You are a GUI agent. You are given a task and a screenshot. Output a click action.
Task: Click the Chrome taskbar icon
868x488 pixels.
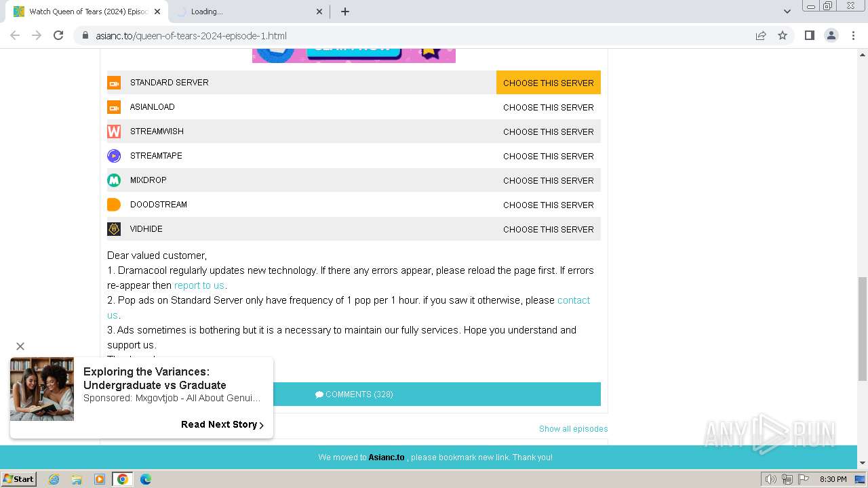[123, 479]
